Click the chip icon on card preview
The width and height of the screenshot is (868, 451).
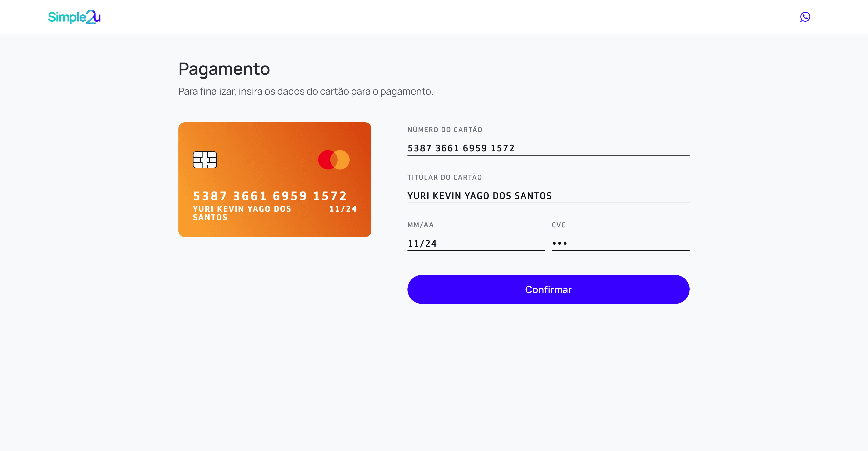[x=205, y=160]
